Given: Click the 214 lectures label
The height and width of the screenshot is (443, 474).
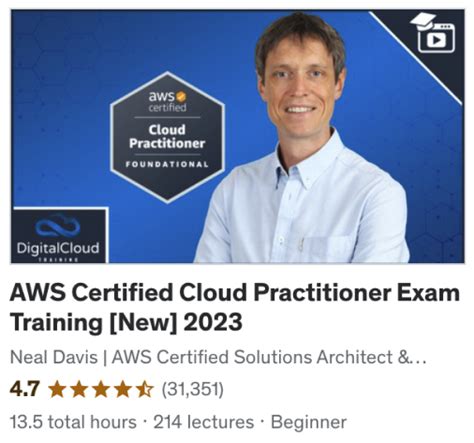Looking at the screenshot, I should click(204, 422).
